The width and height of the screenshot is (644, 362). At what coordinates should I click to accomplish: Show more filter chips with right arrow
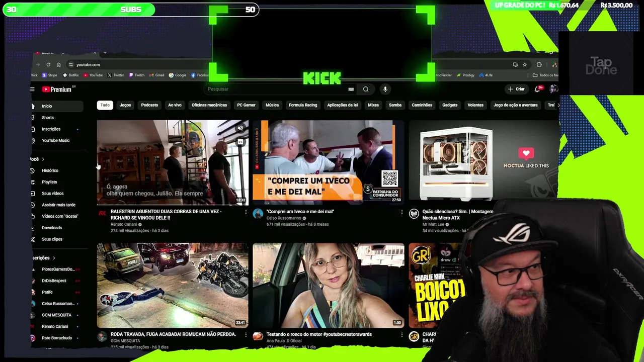click(557, 105)
